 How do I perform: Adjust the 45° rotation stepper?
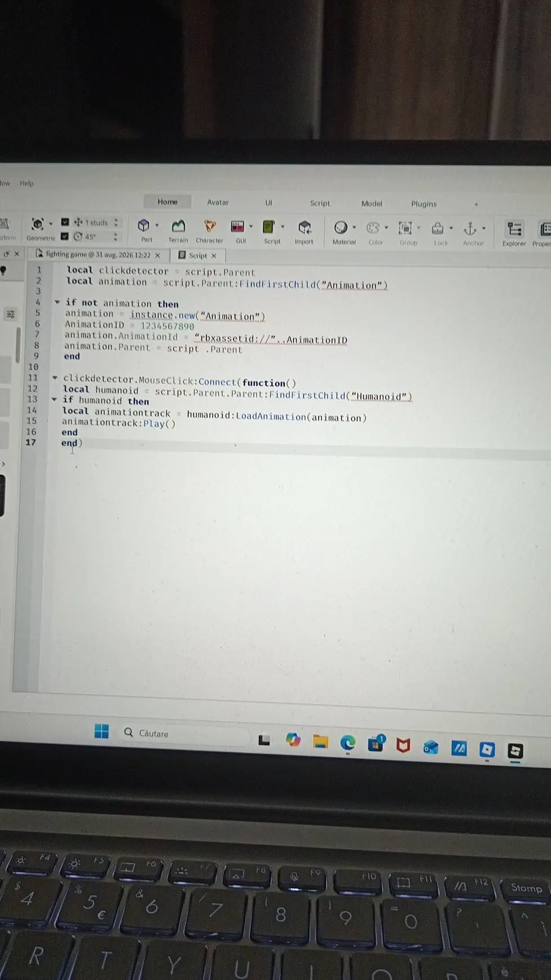tap(116, 237)
